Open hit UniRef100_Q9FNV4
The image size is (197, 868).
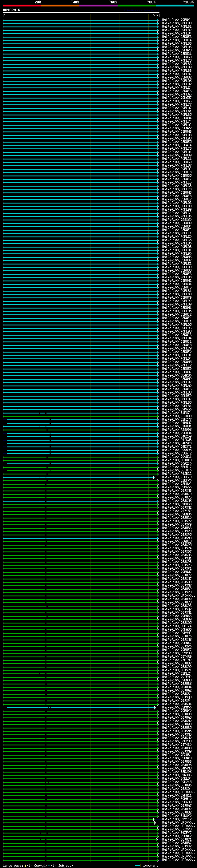pos(177,20)
